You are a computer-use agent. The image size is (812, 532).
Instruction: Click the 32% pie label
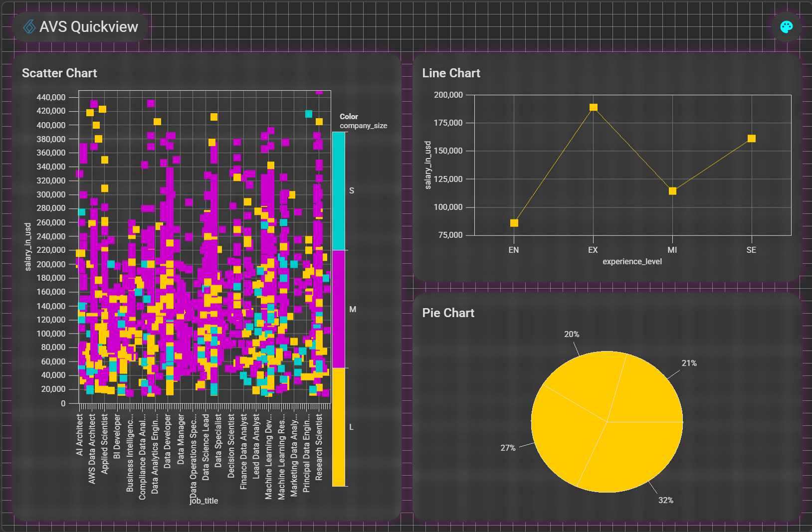(x=665, y=500)
